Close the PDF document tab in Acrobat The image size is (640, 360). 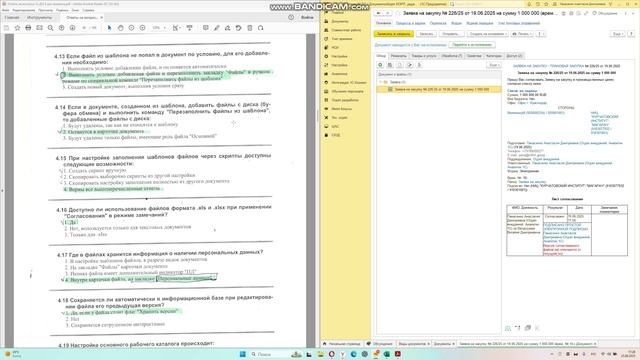(x=102, y=18)
